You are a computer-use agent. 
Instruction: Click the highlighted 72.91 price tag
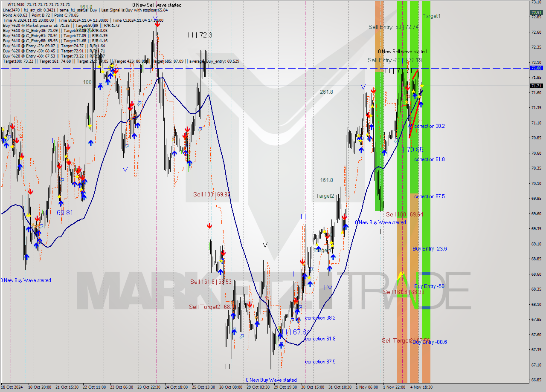click(x=536, y=12)
